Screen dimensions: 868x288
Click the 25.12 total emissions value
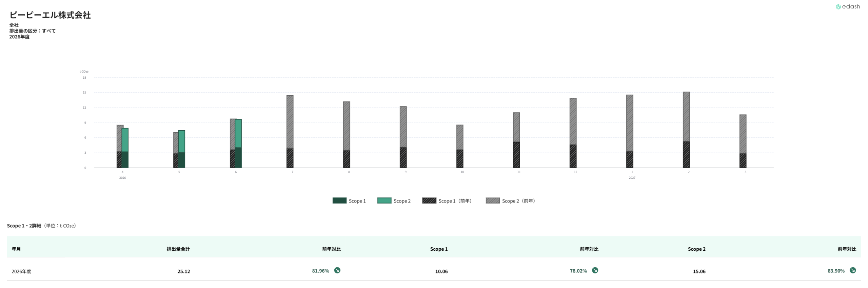point(183,271)
